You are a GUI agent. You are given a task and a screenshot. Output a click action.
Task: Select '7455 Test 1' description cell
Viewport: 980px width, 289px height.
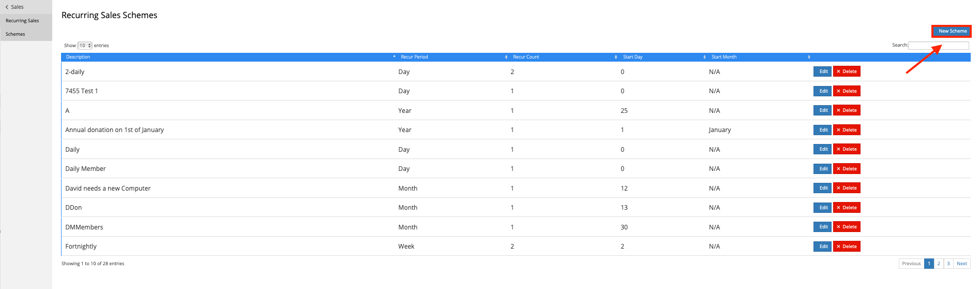(x=82, y=91)
